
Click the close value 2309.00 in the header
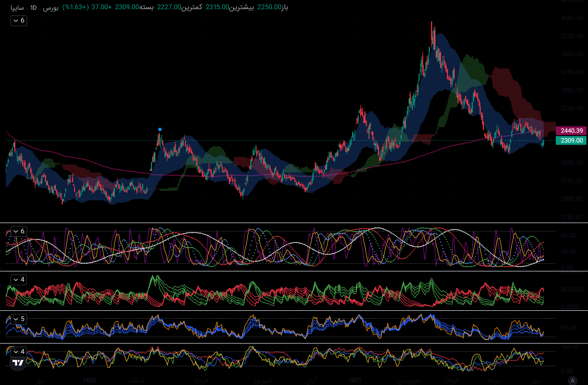[x=127, y=7]
